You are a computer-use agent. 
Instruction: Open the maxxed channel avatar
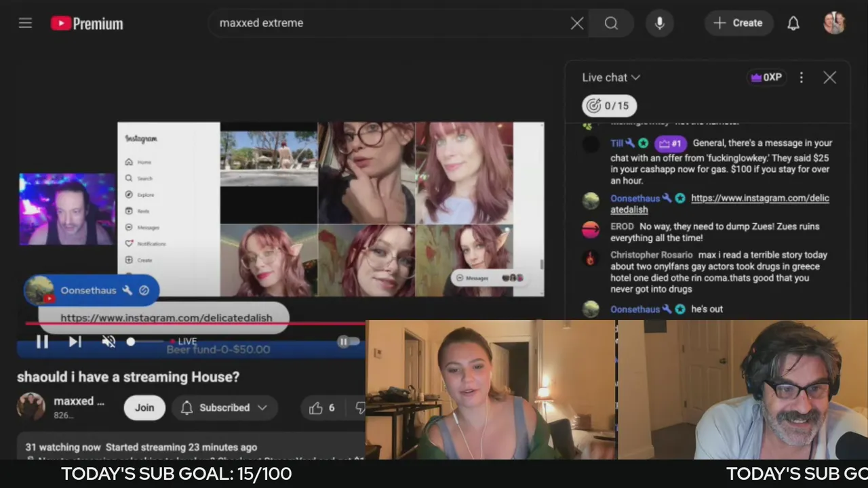point(31,407)
